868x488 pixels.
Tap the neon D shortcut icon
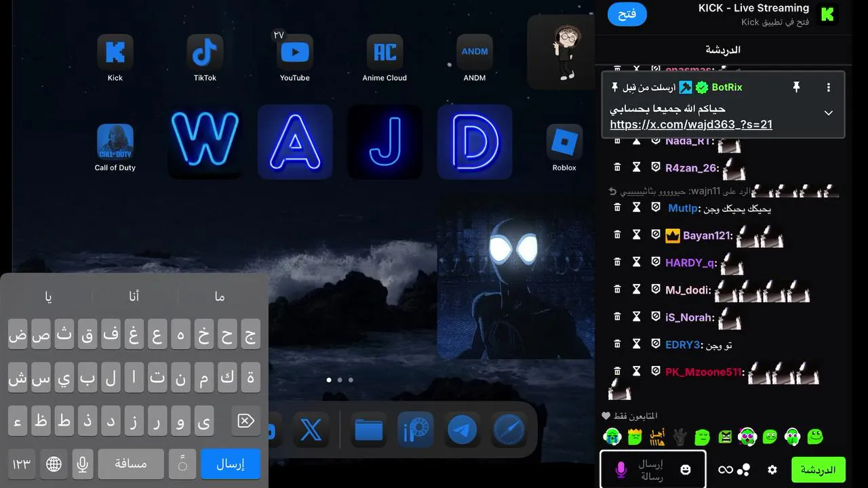(x=475, y=142)
